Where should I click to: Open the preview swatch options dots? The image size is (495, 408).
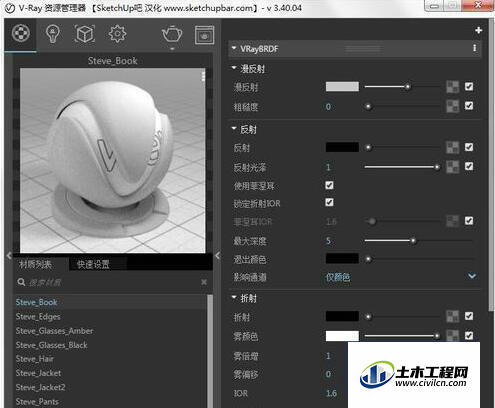click(x=203, y=76)
